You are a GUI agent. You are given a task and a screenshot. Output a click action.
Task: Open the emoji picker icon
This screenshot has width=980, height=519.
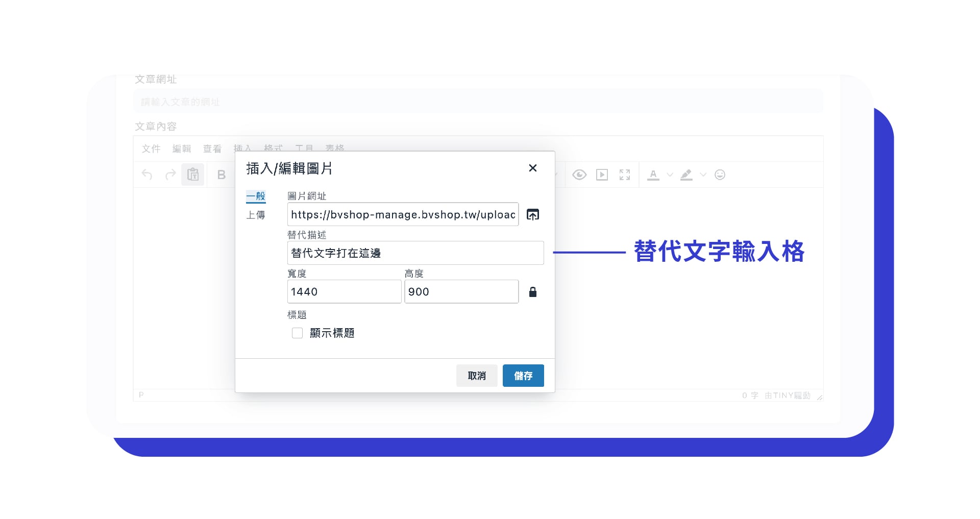720,175
